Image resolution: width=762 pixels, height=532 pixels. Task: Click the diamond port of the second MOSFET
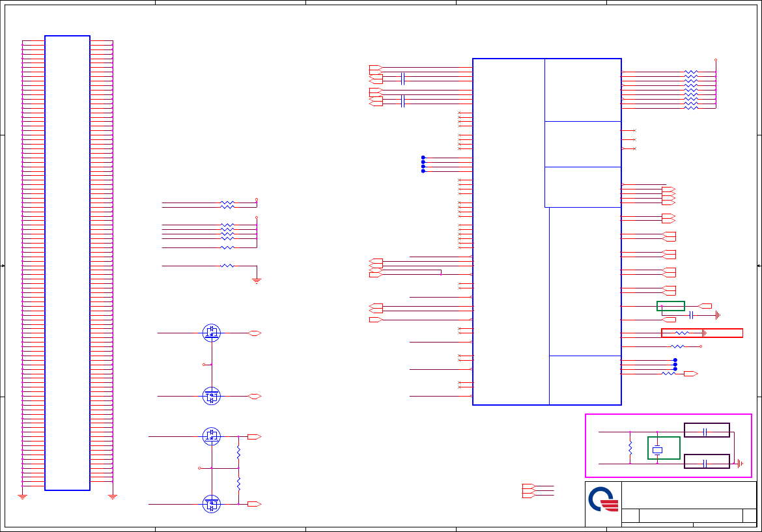point(255,397)
